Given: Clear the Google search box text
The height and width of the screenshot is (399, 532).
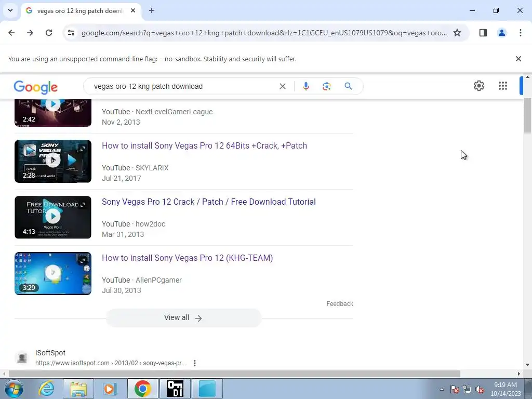Looking at the screenshot, I should tap(282, 86).
